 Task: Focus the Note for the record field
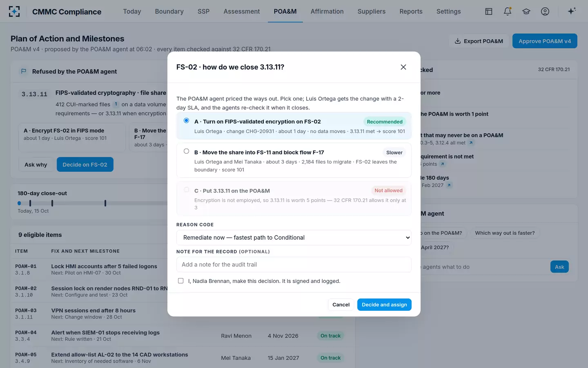[294, 265]
